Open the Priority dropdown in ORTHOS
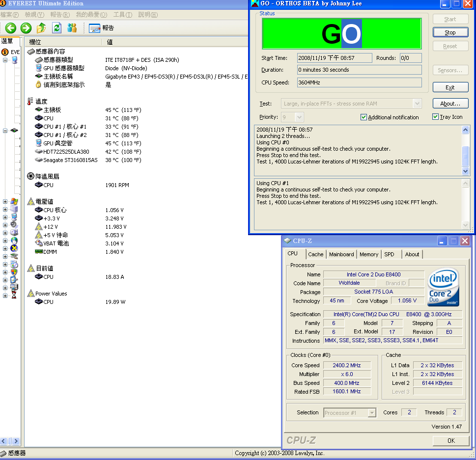Viewport: 476px width, 460px height. pyautogui.click(x=299, y=117)
